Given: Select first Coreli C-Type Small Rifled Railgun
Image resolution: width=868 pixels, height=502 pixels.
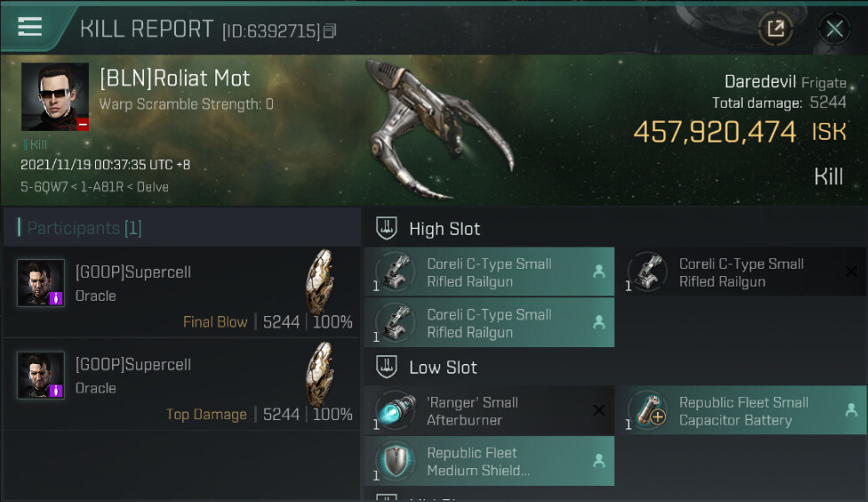Looking at the screenshot, I should click(488, 272).
